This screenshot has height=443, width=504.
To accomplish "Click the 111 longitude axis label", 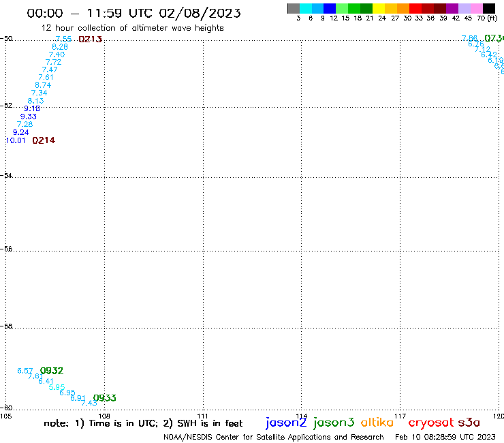I will click(x=202, y=416).
